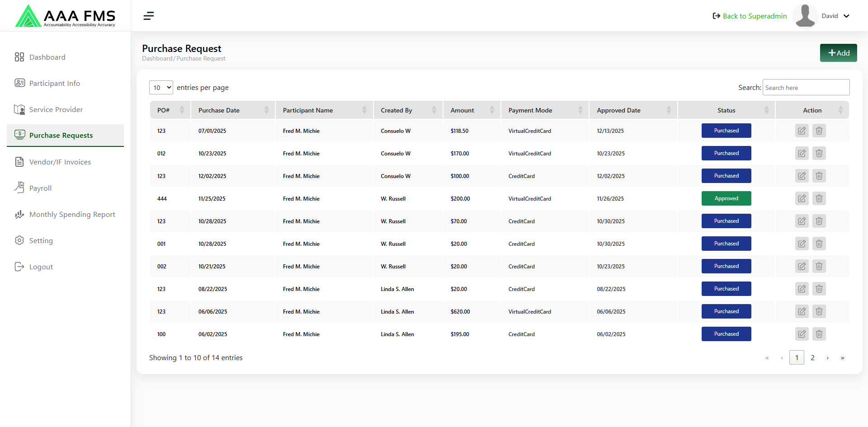Click the edit icon for the $118.50 request
Image resolution: width=868 pixels, height=427 pixels.
[802, 131]
